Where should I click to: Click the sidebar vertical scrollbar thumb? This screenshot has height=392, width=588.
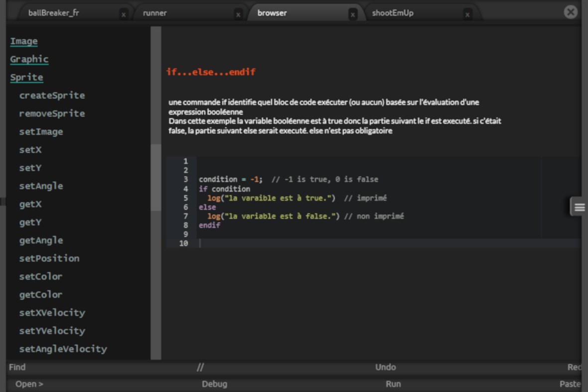point(155,178)
